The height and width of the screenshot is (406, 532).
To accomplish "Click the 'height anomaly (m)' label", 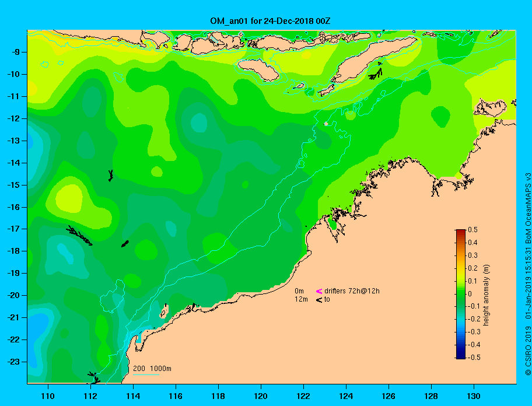I will 487,295.
